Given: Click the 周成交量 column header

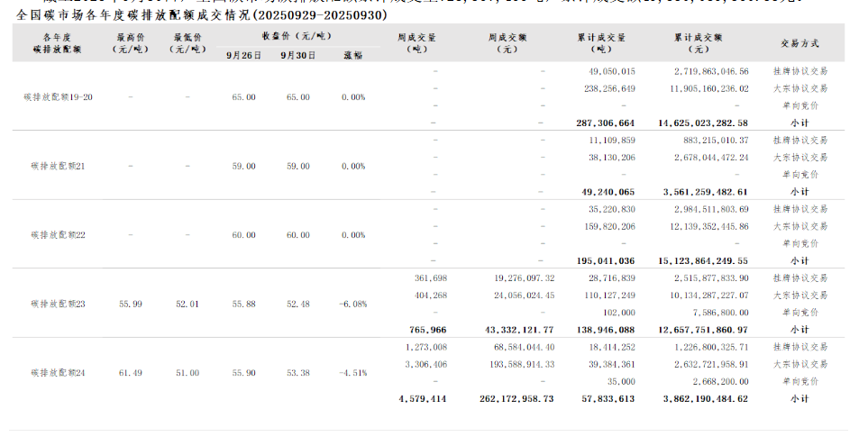Looking at the screenshot, I should 416,42.
